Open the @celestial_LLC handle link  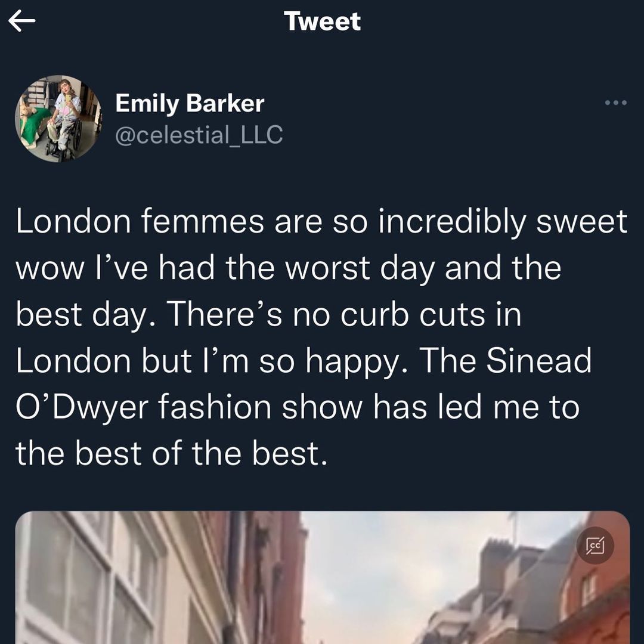click(199, 135)
